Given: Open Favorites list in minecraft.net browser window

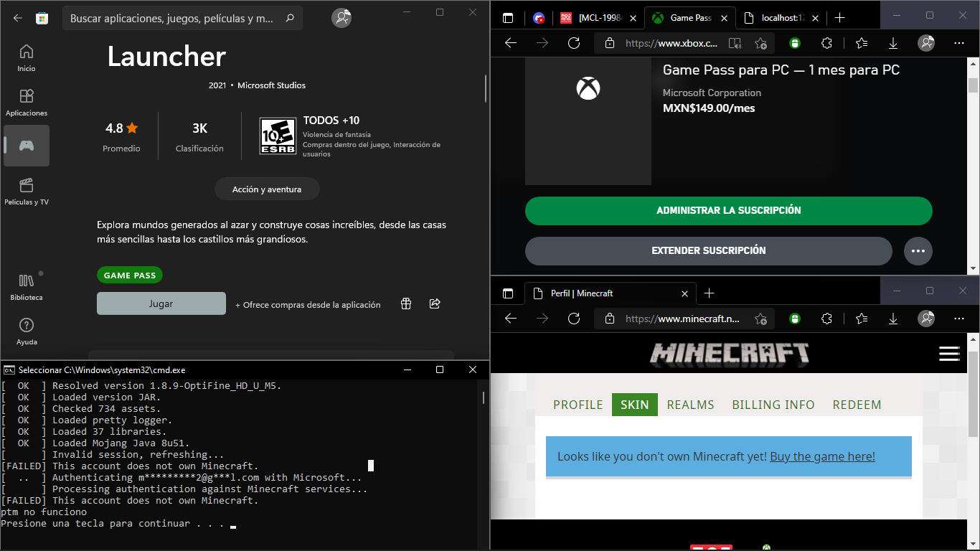Looking at the screenshot, I should click(862, 318).
